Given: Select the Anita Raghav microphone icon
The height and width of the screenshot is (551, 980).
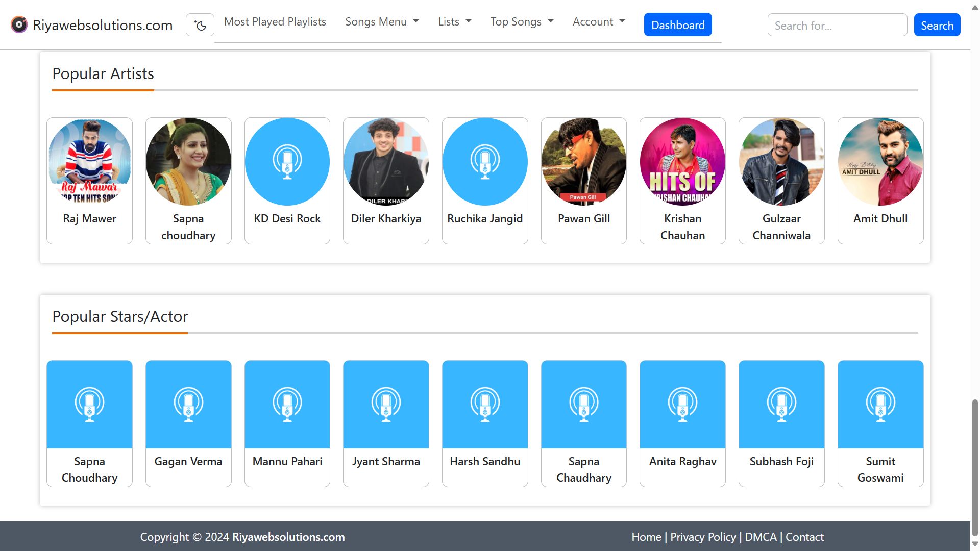Looking at the screenshot, I should 682,404.
